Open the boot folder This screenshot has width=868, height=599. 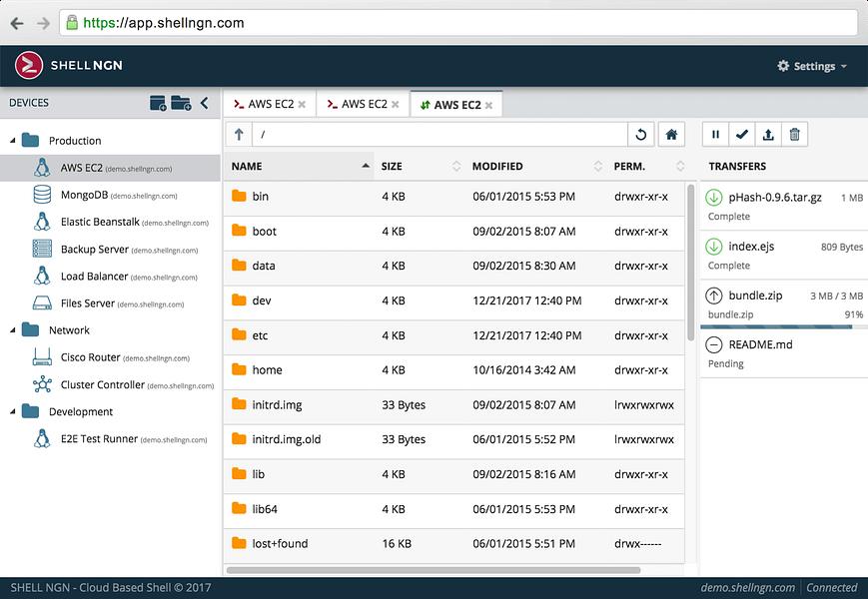(x=454, y=232)
